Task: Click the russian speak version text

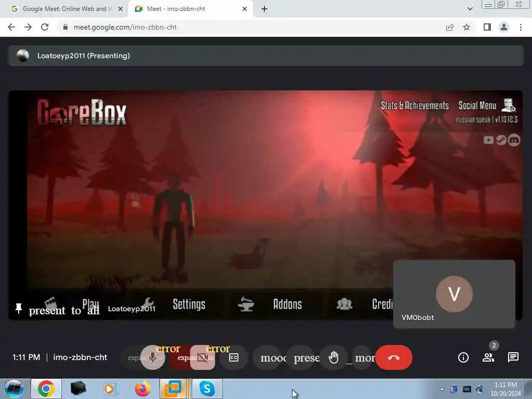Action: click(486, 119)
